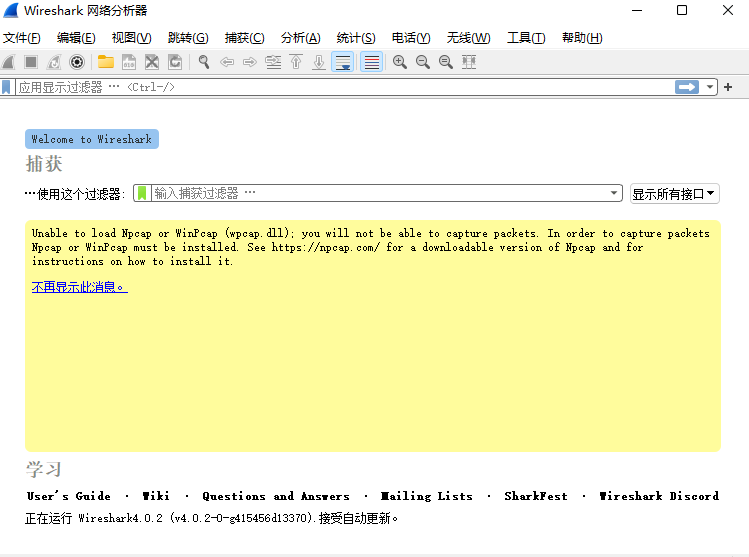Open a capture file folder icon
The width and height of the screenshot is (749, 557).
[106, 62]
